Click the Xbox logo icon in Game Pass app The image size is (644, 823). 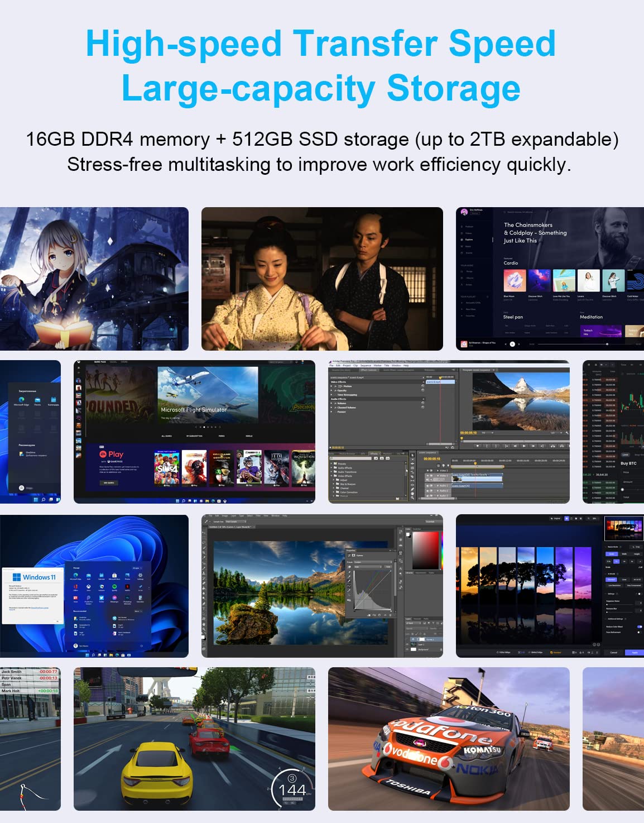[78, 362]
